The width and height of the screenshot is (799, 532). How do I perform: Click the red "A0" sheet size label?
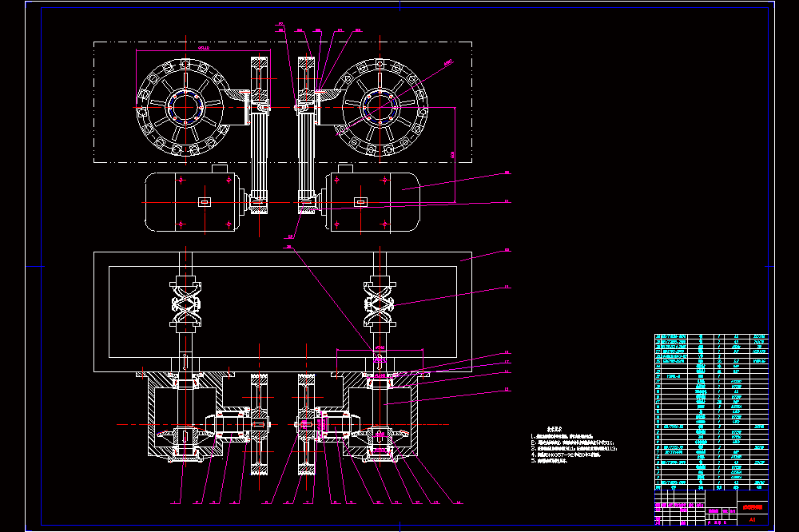click(752, 520)
